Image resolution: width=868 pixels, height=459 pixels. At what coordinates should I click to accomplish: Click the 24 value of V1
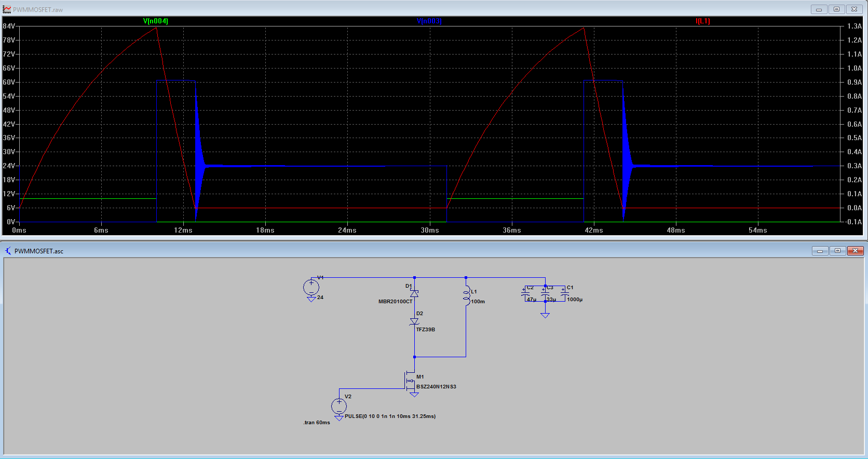click(x=320, y=298)
